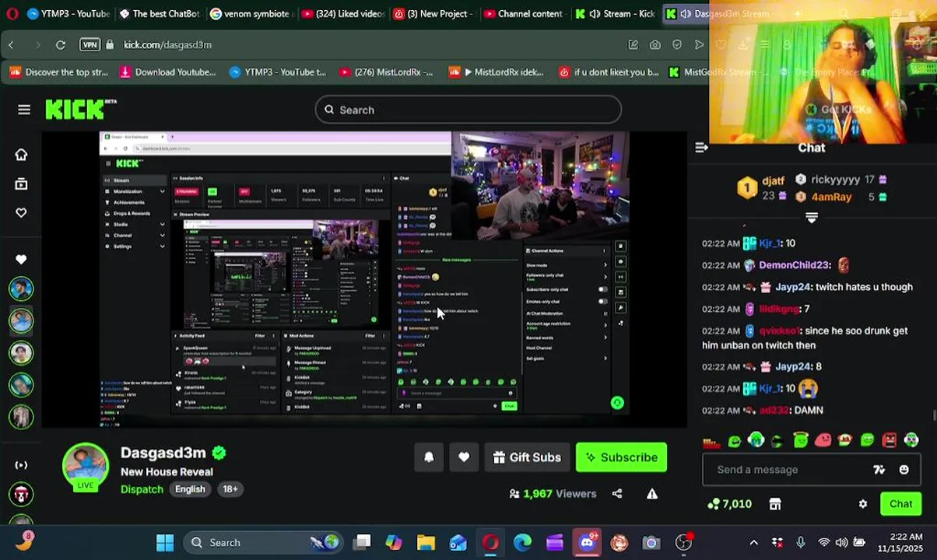Expand the chat leaderboard with down arrow

[811, 218]
